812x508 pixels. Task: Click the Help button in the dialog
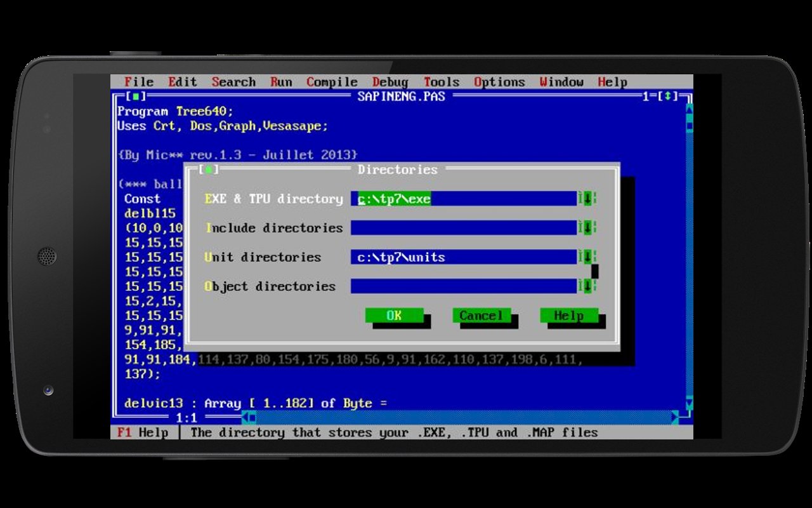568,315
